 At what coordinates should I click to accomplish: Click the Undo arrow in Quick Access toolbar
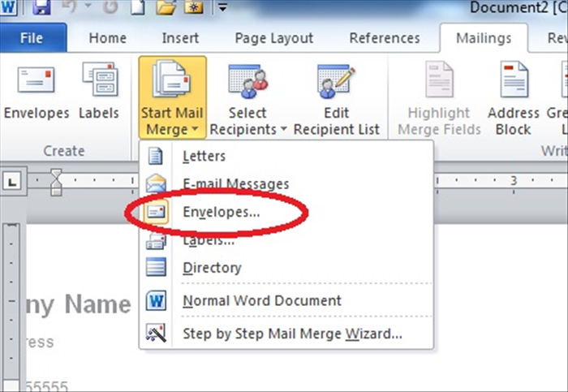(x=71, y=6)
